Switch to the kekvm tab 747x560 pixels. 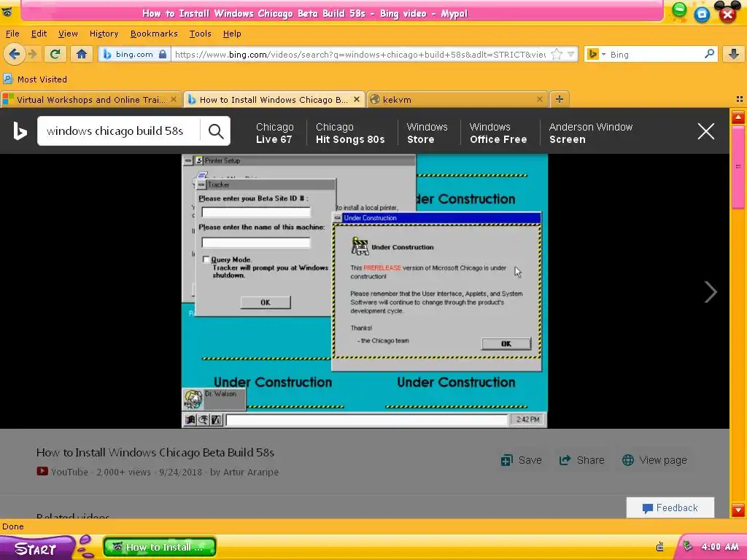click(457, 99)
